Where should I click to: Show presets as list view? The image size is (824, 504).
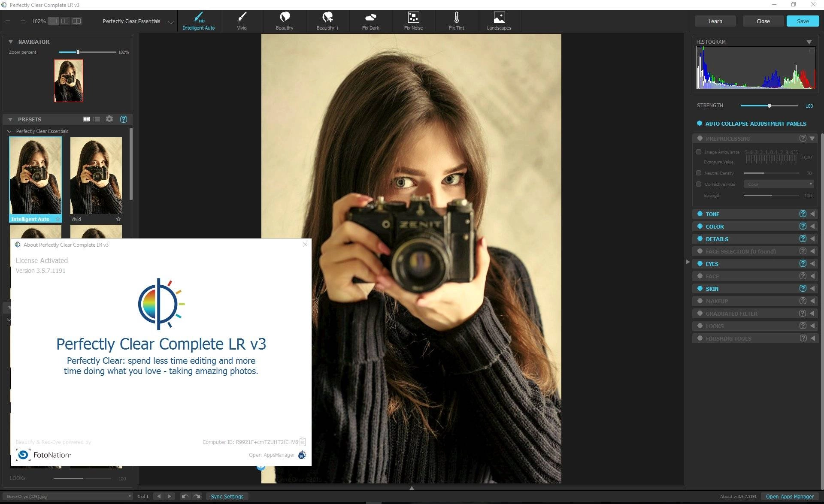coord(97,119)
